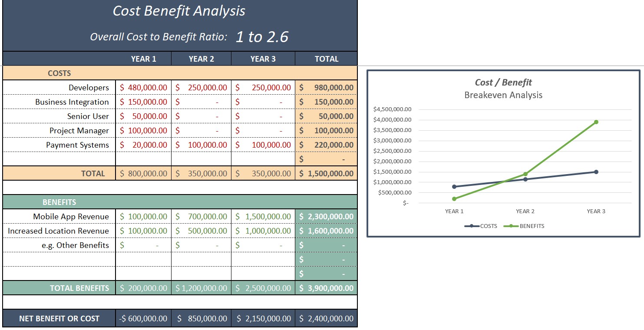This screenshot has width=644, height=330.
Task: Select the total benefits $3,900,000.00 cell
Action: click(x=326, y=288)
